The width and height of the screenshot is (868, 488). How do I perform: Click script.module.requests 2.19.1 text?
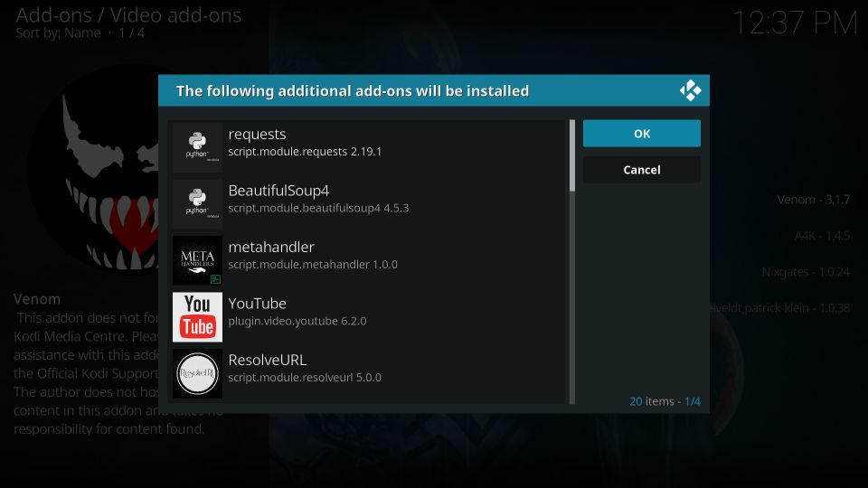click(x=305, y=152)
